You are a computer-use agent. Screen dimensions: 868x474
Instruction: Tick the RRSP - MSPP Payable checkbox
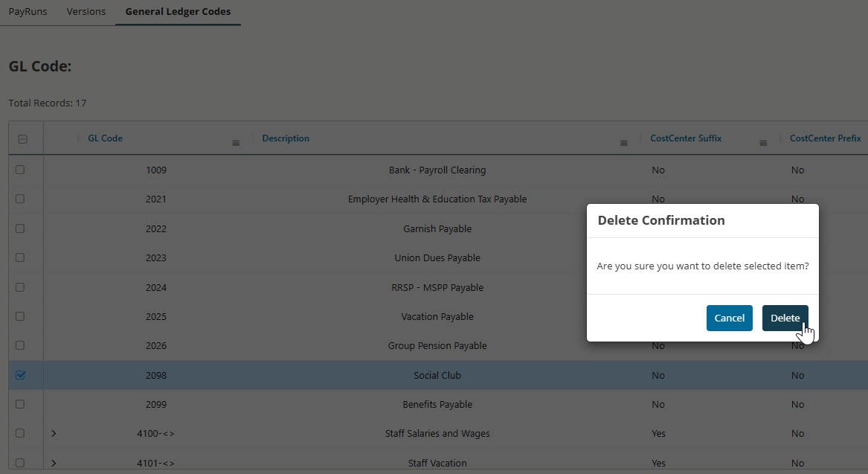[20, 287]
